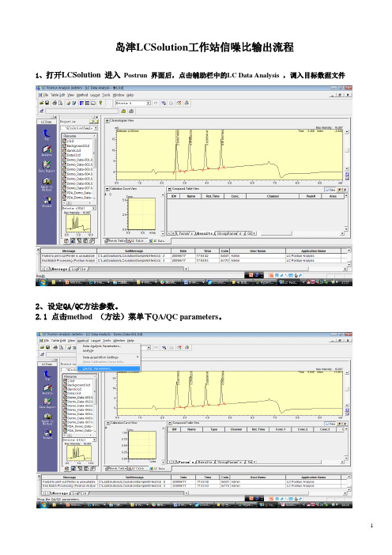Viewport: 392px width, 555px height.
Task: Select LogFile tab in step 1 message pane
Action: 79,269
